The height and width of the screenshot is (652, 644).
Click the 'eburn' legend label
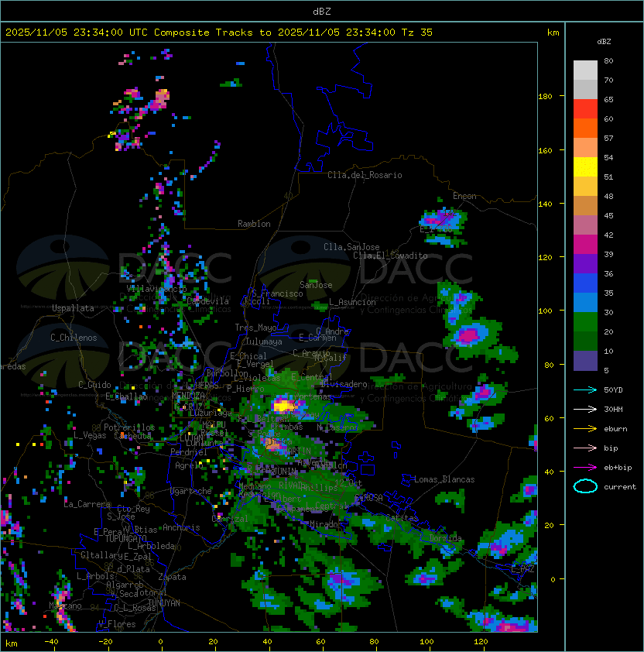[x=615, y=429]
